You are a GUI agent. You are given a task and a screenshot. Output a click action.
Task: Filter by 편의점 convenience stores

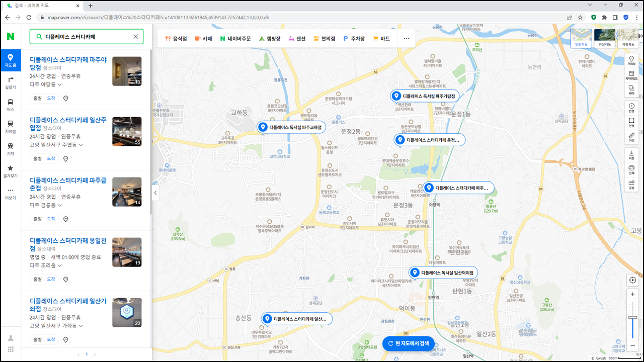pyautogui.click(x=324, y=38)
